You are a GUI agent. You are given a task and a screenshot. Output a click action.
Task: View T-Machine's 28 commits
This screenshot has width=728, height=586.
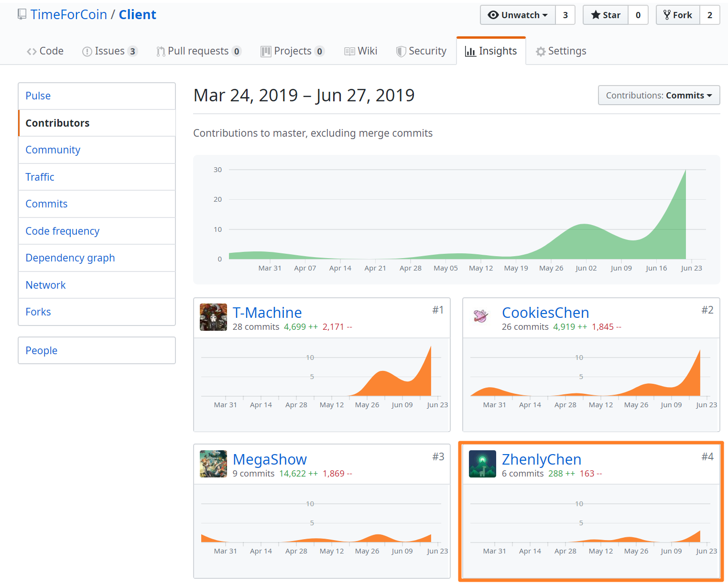256,327
